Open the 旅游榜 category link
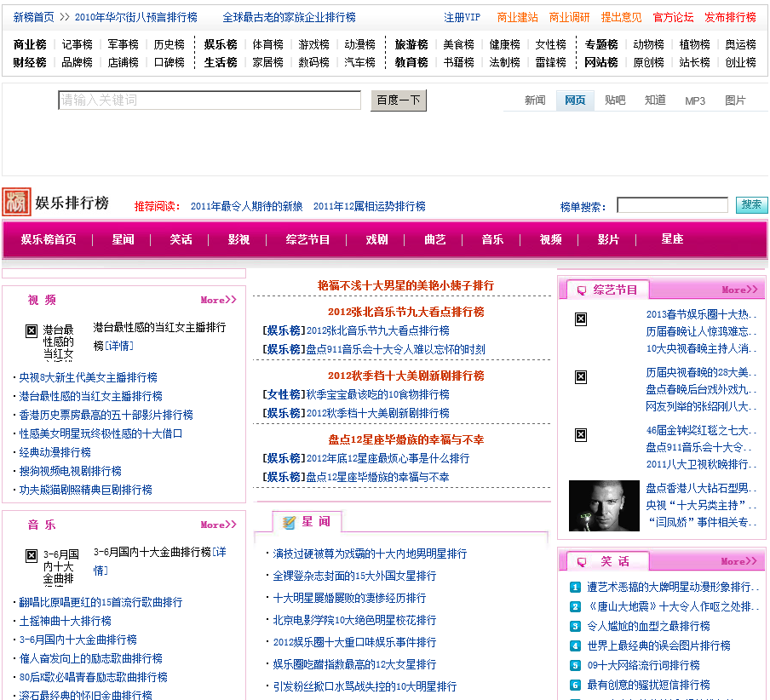Screen dimensions: 770x700 click(411, 44)
